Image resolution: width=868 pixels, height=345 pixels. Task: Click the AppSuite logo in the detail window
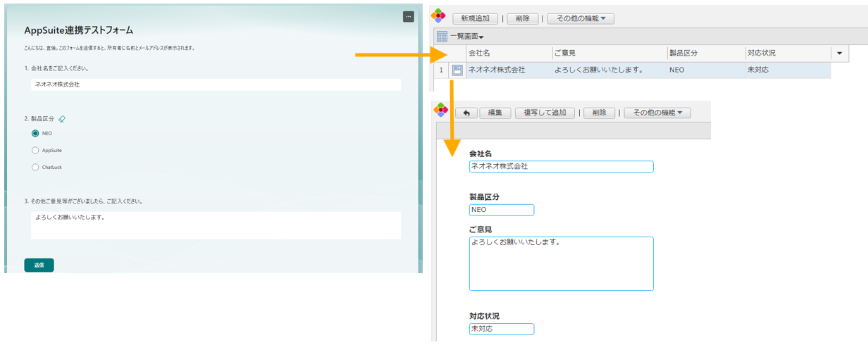tap(441, 110)
